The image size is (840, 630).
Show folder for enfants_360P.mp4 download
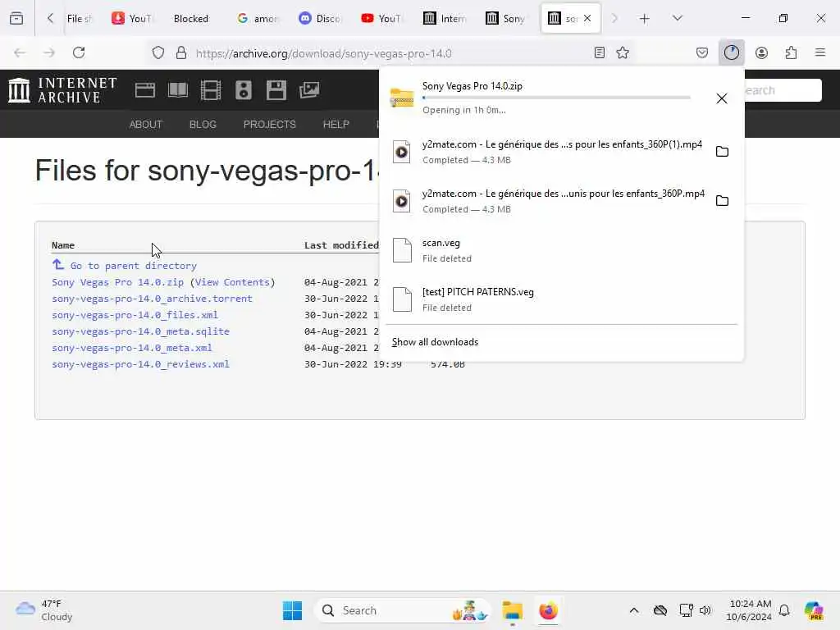pyautogui.click(x=722, y=201)
